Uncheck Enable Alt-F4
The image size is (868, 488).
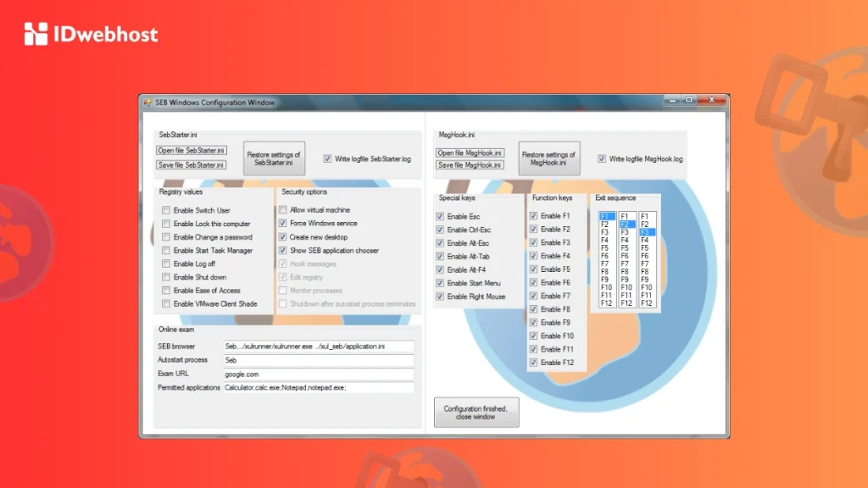point(440,269)
